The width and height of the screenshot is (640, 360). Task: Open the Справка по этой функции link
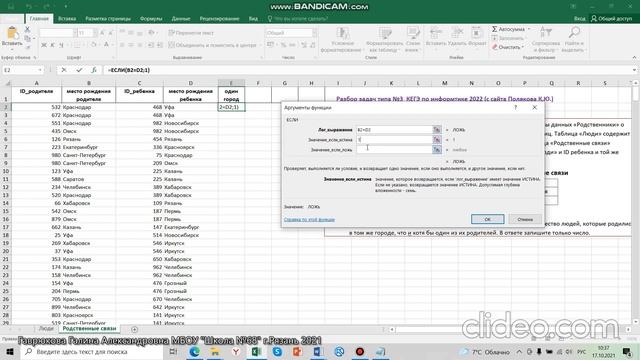[309, 220]
